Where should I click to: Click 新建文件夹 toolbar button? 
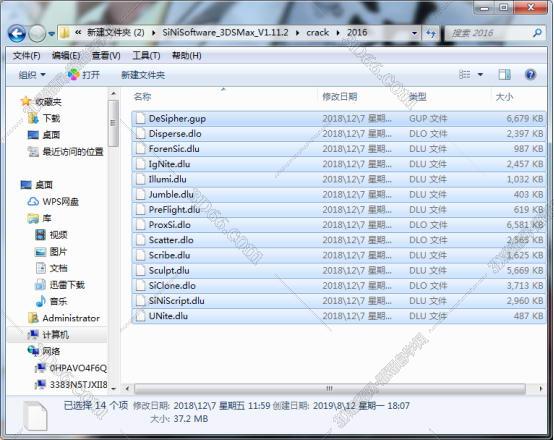pos(143,75)
